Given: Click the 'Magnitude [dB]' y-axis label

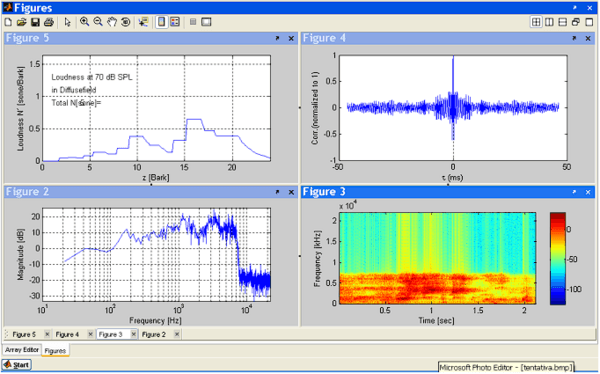Looking at the screenshot, I should coord(20,255).
